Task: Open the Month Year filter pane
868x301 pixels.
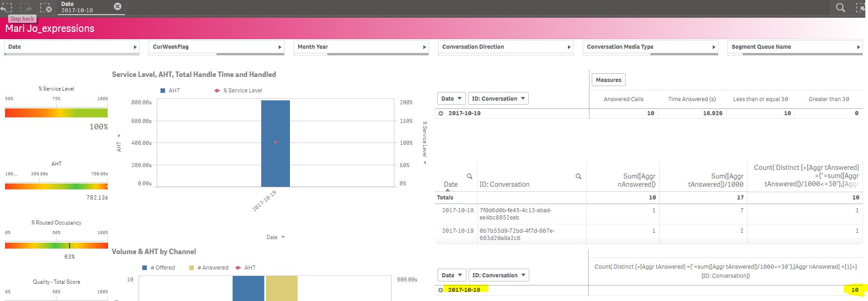Action: [x=361, y=47]
